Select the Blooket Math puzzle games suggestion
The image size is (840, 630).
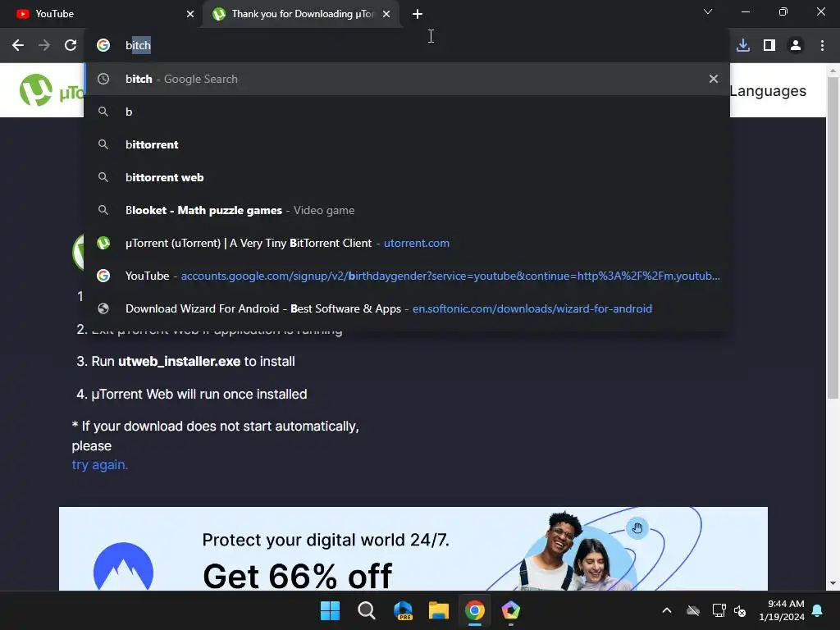pos(407,210)
